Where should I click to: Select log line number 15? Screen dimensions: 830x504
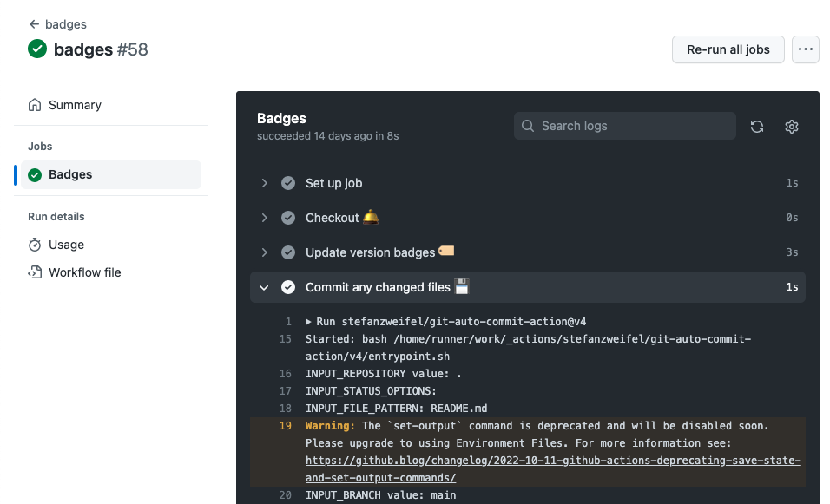[286, 339]
